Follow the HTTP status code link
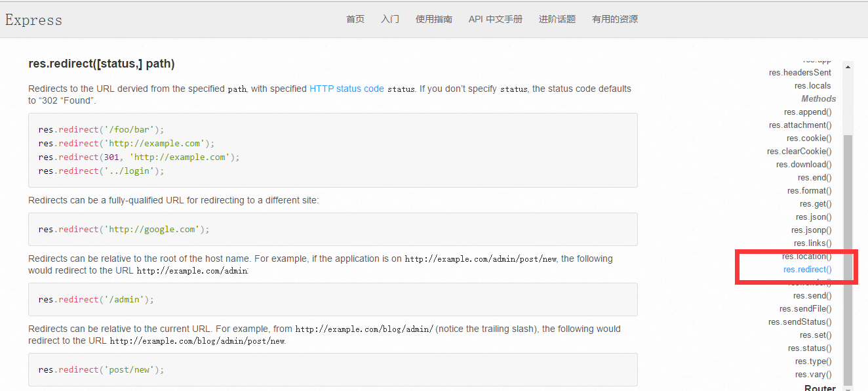 pos(347,89)
